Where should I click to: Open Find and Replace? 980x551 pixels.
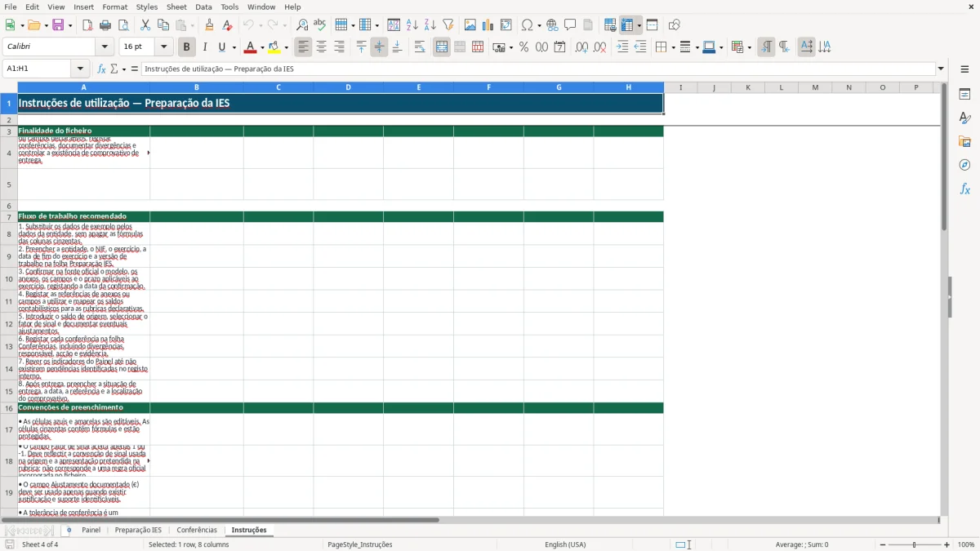click(x=302, y=25)
